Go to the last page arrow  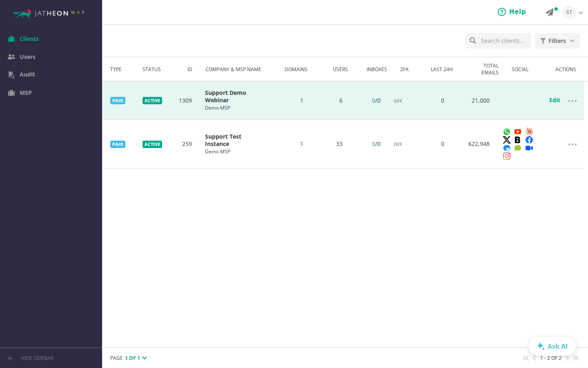[576, 358]
